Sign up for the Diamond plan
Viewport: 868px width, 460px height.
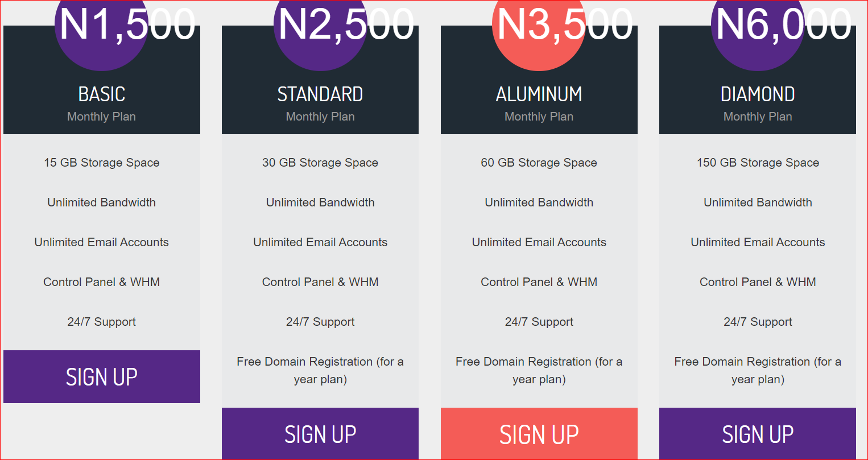(x=758, y=433)
